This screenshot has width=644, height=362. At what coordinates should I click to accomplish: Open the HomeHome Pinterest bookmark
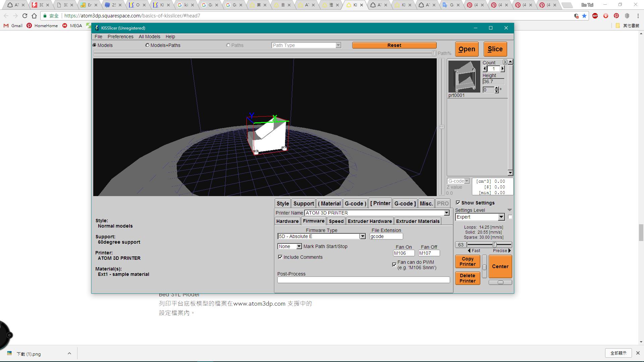[x=42, y=25]
